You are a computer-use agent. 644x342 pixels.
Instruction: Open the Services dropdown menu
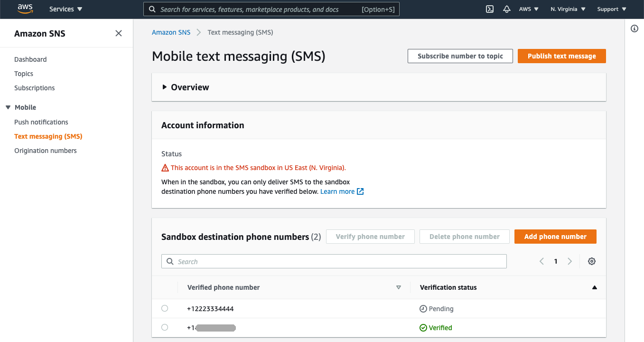click(x=66, y=9)
